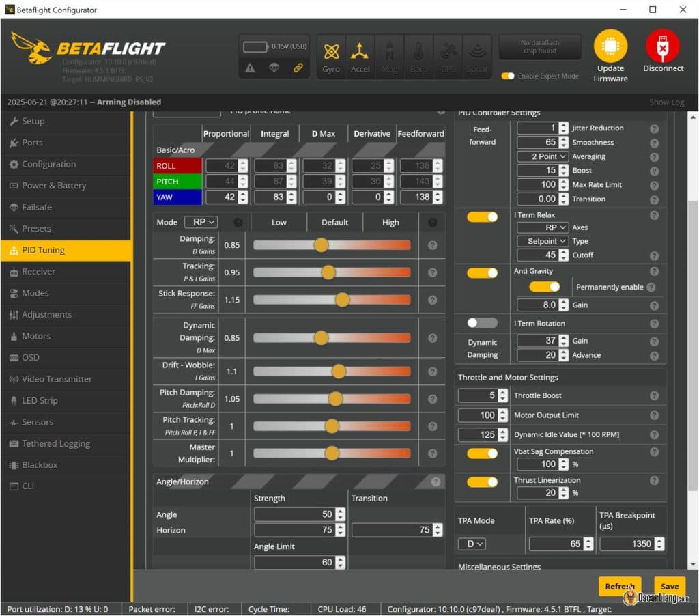Increment Yaw Proportional value stepper
This screenshot has height=616, width=699.
click(x=243, y=194)
